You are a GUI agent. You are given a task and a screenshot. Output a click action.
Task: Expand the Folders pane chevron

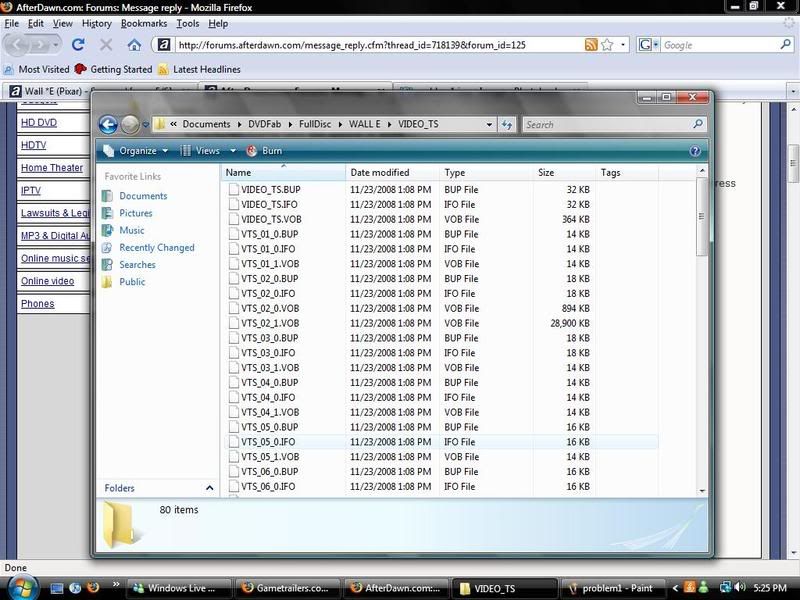pos(209,488)
